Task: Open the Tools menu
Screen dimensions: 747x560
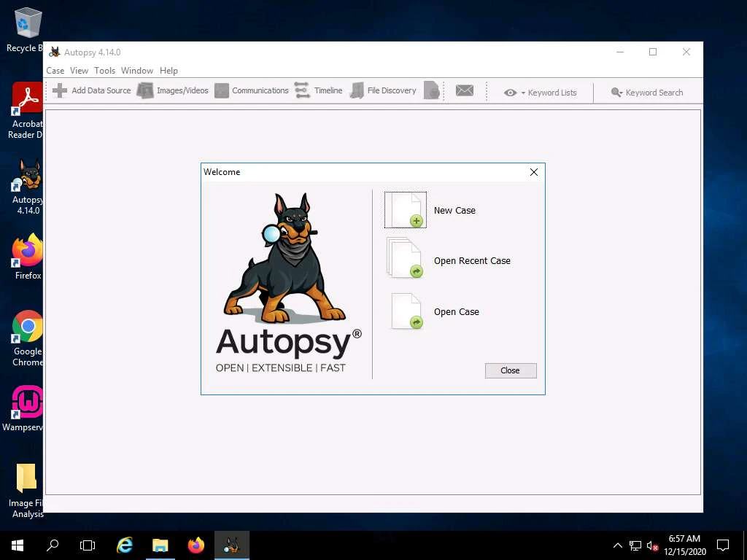Action: pyautogui.click(x=105, y=71)
